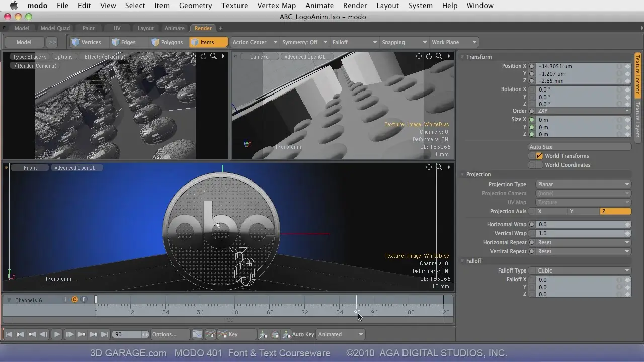Open the Symmetry: Off dropdown
The width and height of the screenshot is (644, 362).
pyautogui.click(x=304, y=42)
